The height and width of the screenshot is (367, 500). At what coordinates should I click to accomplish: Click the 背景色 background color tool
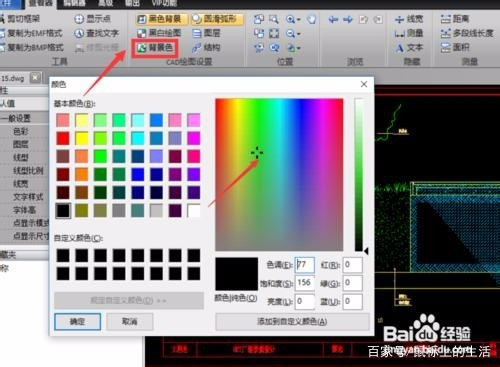click(x=155, y=48)
